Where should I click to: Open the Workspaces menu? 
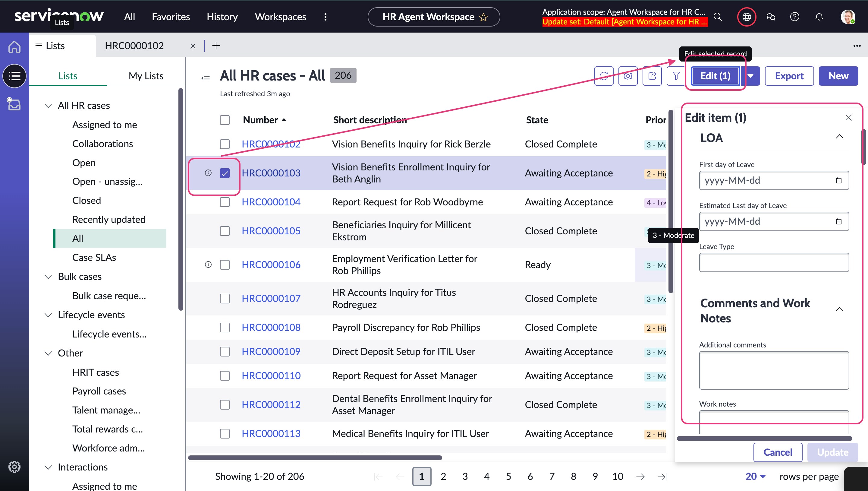click(x=280, y=17)
